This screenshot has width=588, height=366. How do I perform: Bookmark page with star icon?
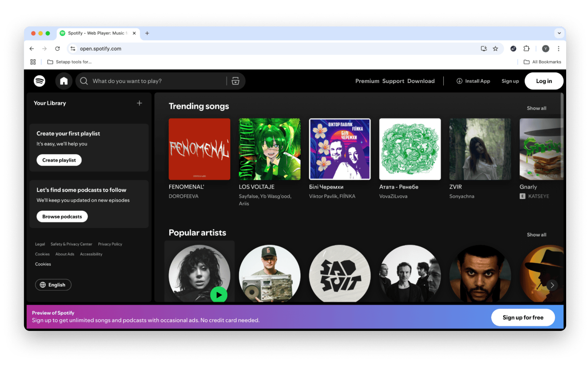[495, 49]
